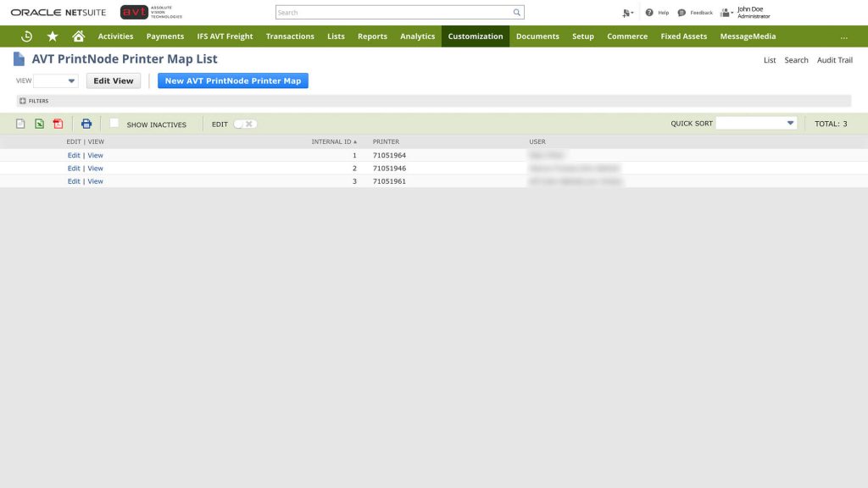
Task: Go to the Home house icon
Action: 79,36
